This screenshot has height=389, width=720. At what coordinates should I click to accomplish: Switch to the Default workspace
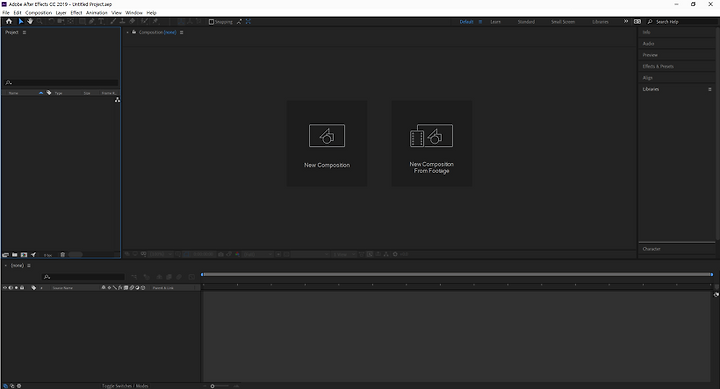click(466, 22)
